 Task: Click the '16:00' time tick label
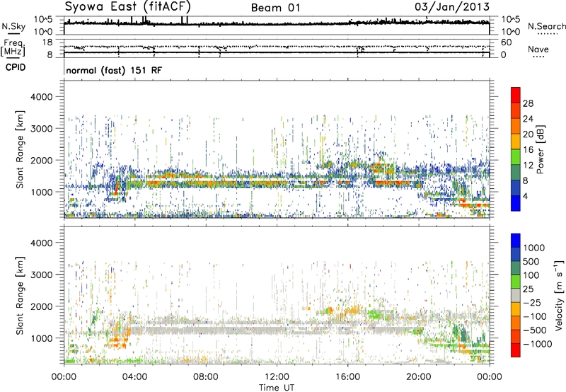pos(347,377)
